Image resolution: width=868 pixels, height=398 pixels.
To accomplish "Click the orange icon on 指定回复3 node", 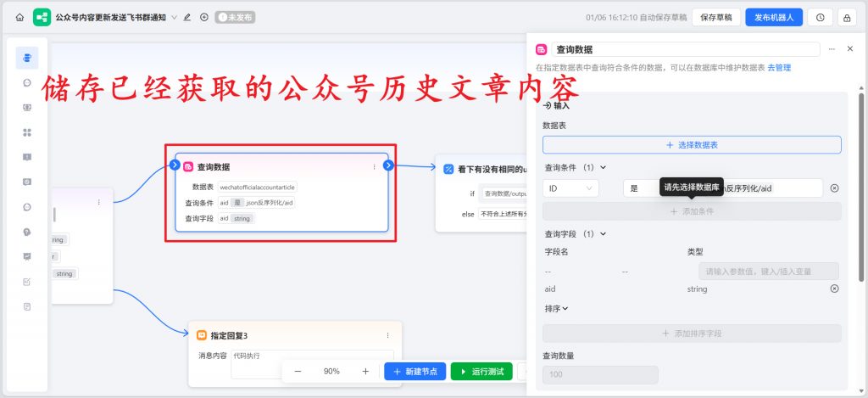I will coord(202,335).
